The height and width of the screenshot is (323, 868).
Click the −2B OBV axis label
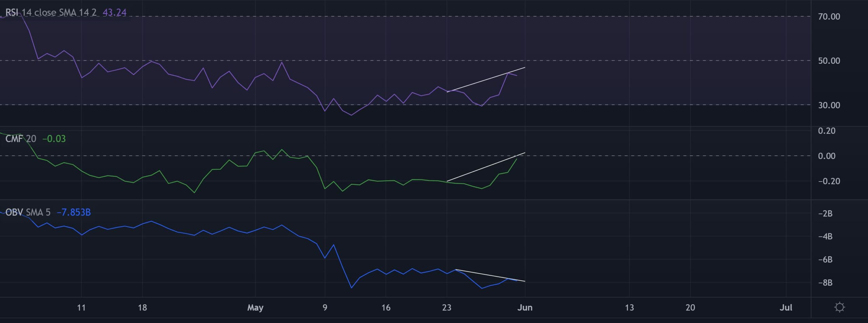825,213
